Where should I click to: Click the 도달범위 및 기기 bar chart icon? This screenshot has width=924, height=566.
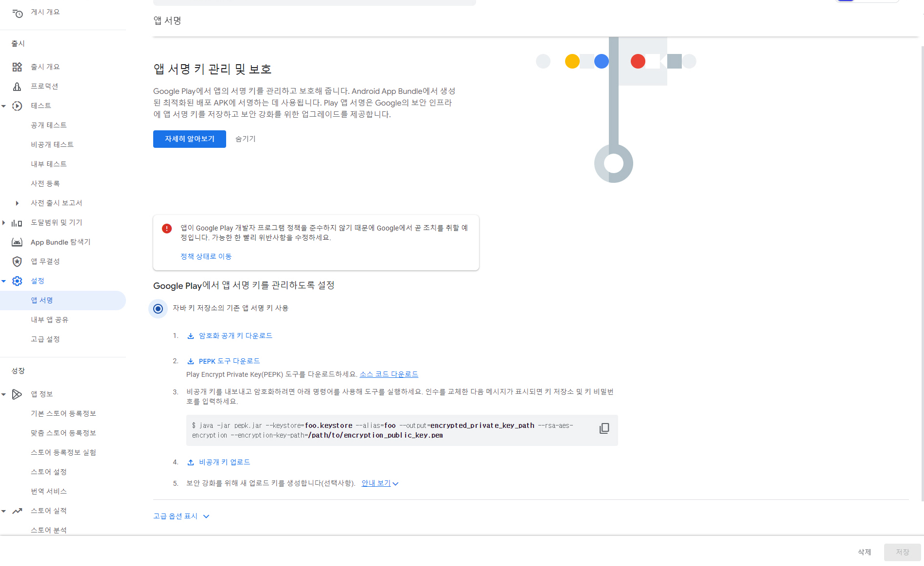tap(17, 223)
